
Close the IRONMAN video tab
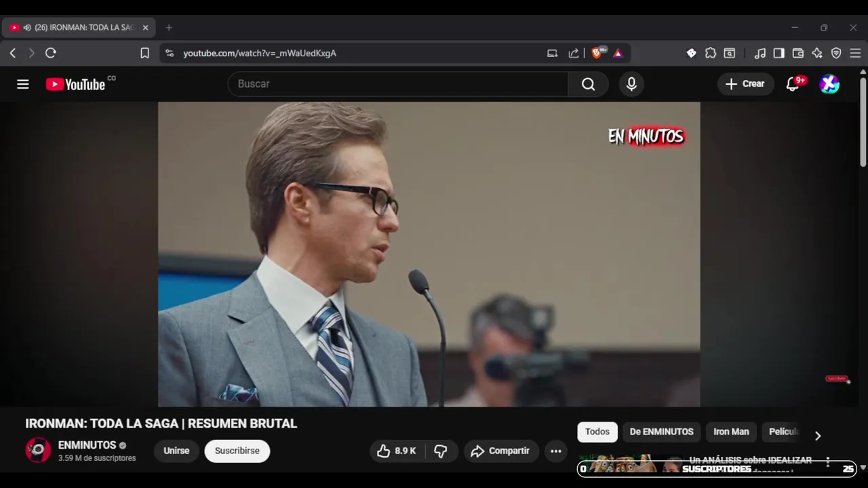[x=145, y=28]
